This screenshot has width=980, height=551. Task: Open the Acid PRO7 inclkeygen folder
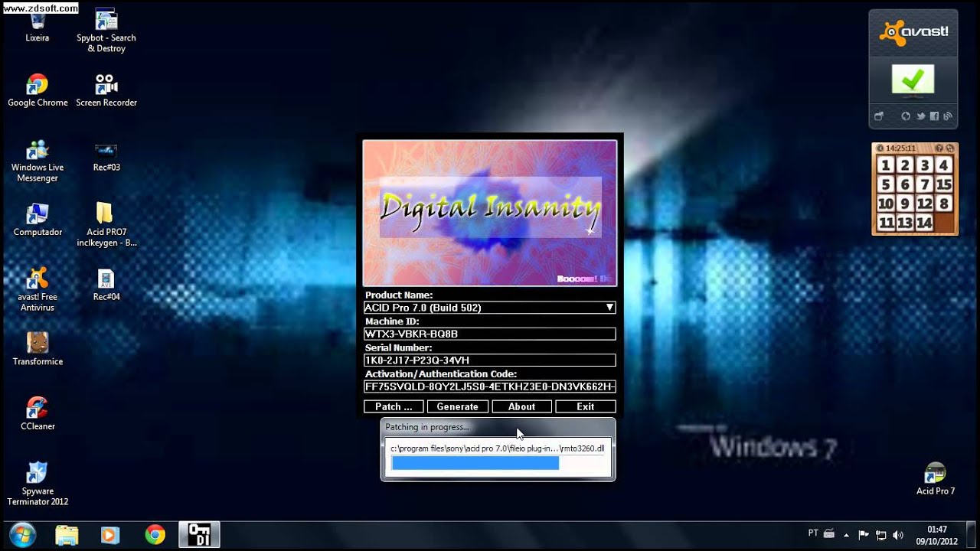[106, 225]
